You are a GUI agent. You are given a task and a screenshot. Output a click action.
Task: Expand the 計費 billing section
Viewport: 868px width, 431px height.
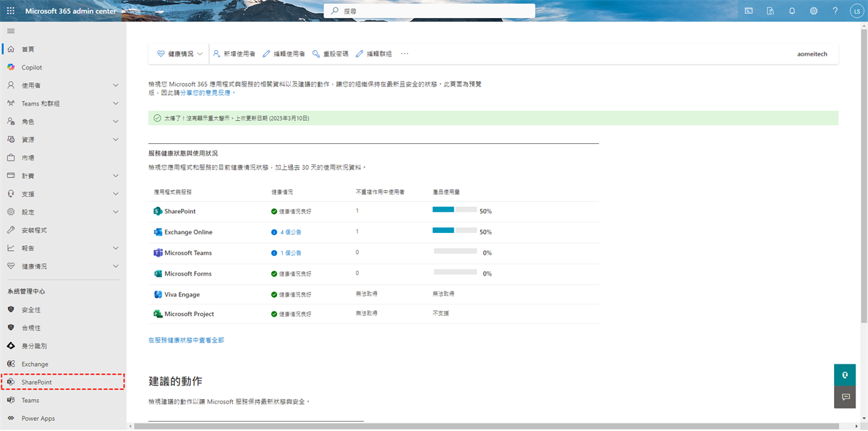[x=63, y=176]
